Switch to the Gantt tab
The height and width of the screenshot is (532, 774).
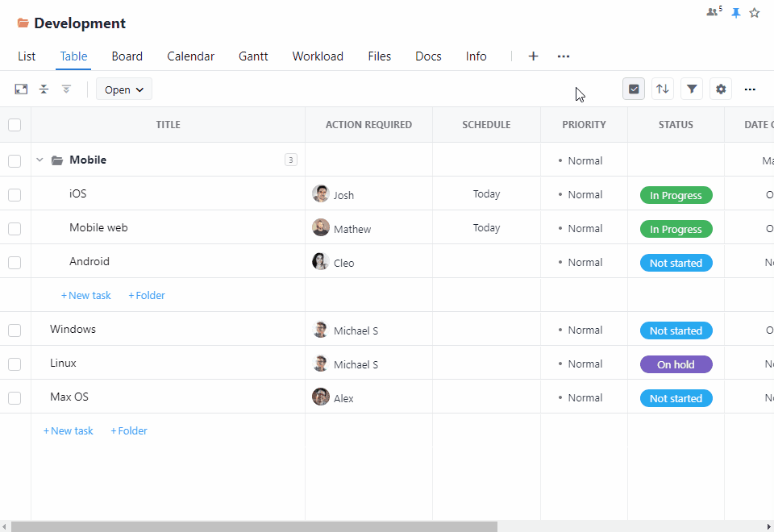[253, 56]
